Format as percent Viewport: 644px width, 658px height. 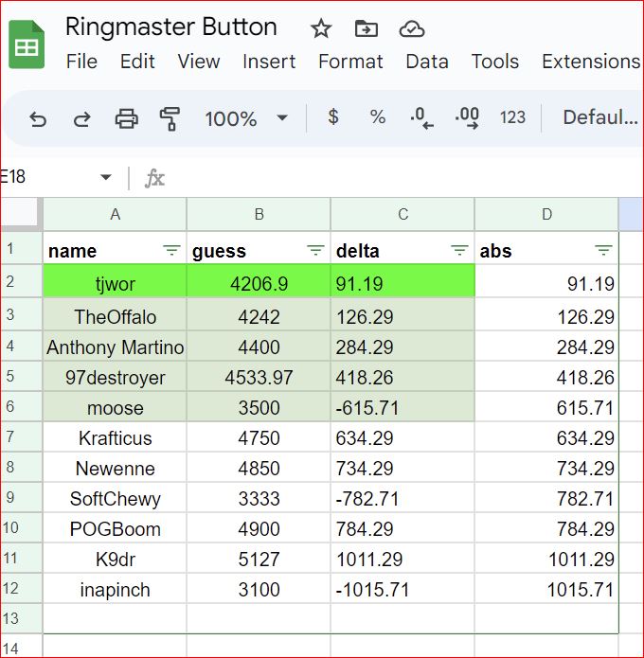pos(378,116)
